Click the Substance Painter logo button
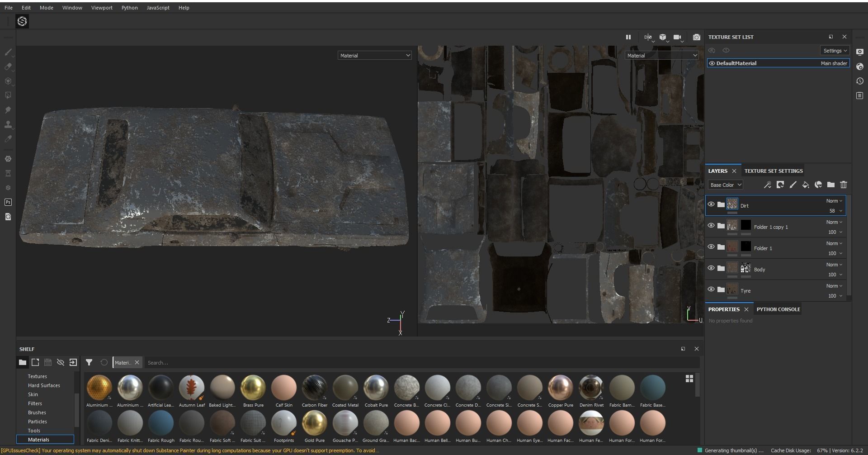 click(x=22, y=21)
